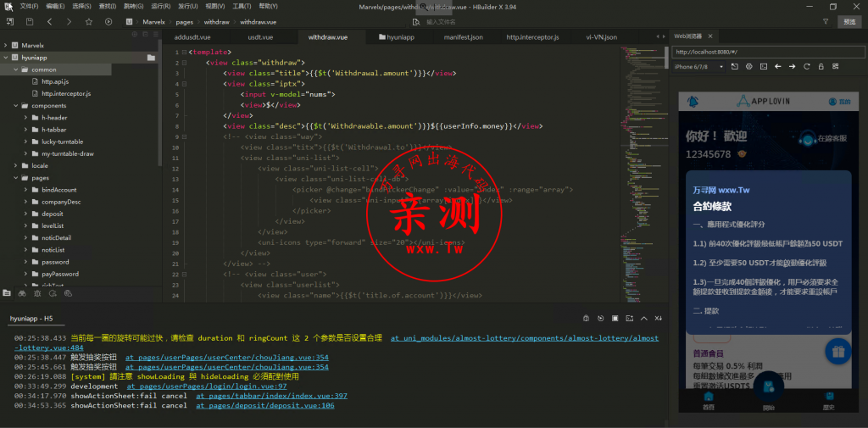
Task: Click the browser refresh icon
Action: pos(807,66)
